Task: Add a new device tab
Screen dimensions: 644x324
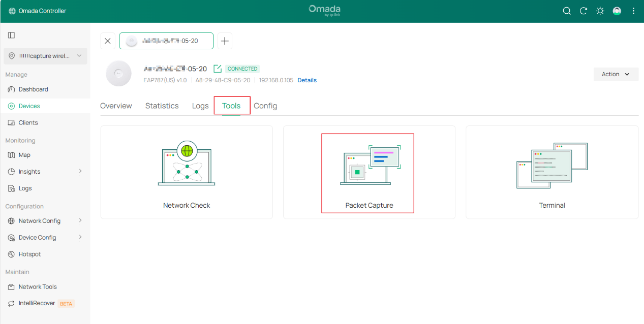Action: 225,41
